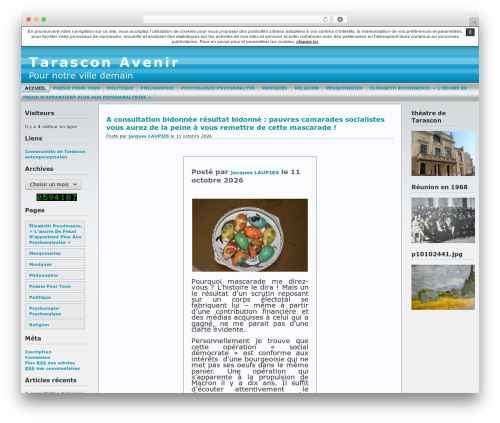
Task: Open Religion page in sidebar Pages
Action: 55,325
